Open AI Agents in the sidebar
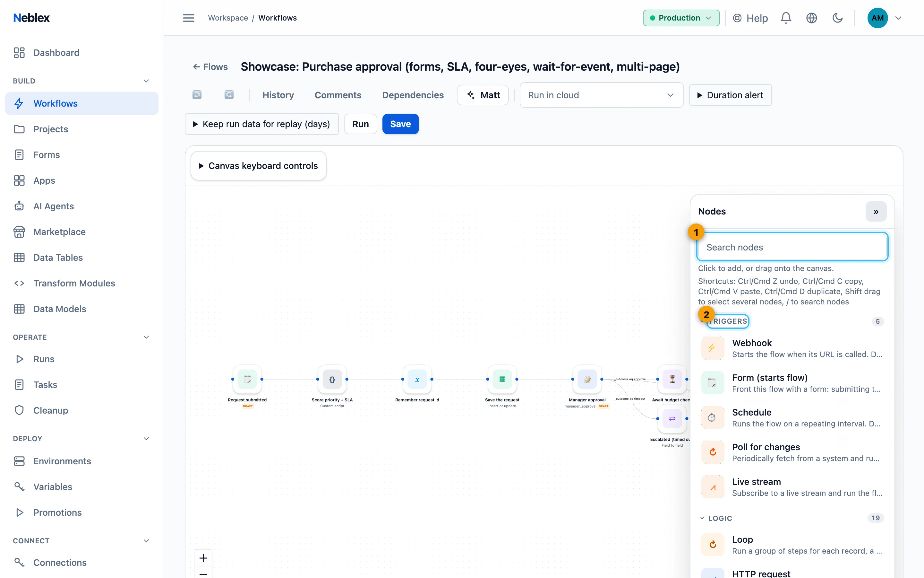This screenshot has width=924, height=578. 82,206
